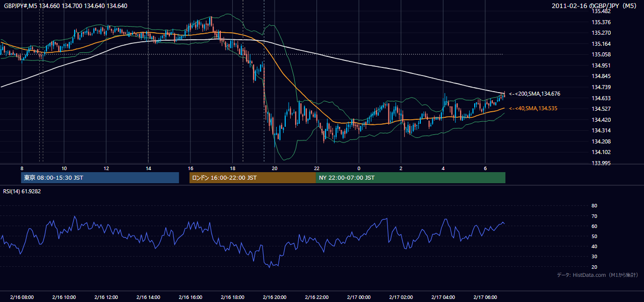Click price axis value 134.420
Image resolution: width=644 pixels, height=302 pixels.
tap(601, 120)
